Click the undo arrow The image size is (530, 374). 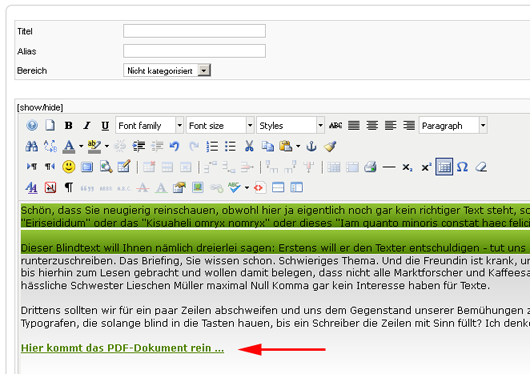point(174,146)
